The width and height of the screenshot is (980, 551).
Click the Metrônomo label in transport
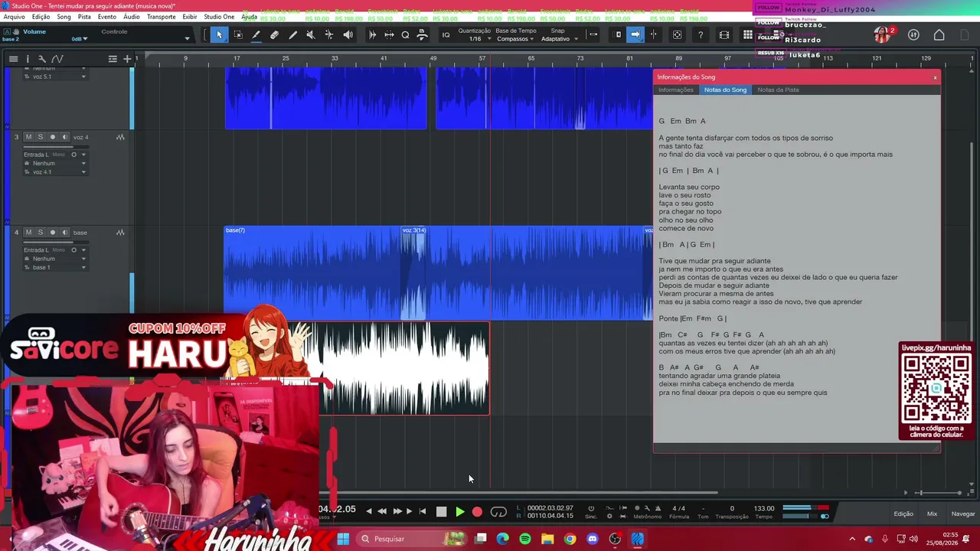[648, 517]
